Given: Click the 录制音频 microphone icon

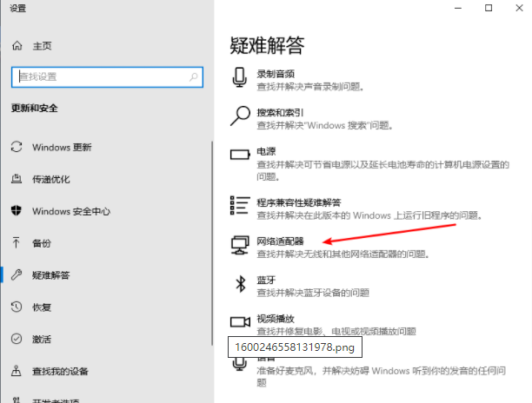Looking at the screenshot, I should pos(240,79).
